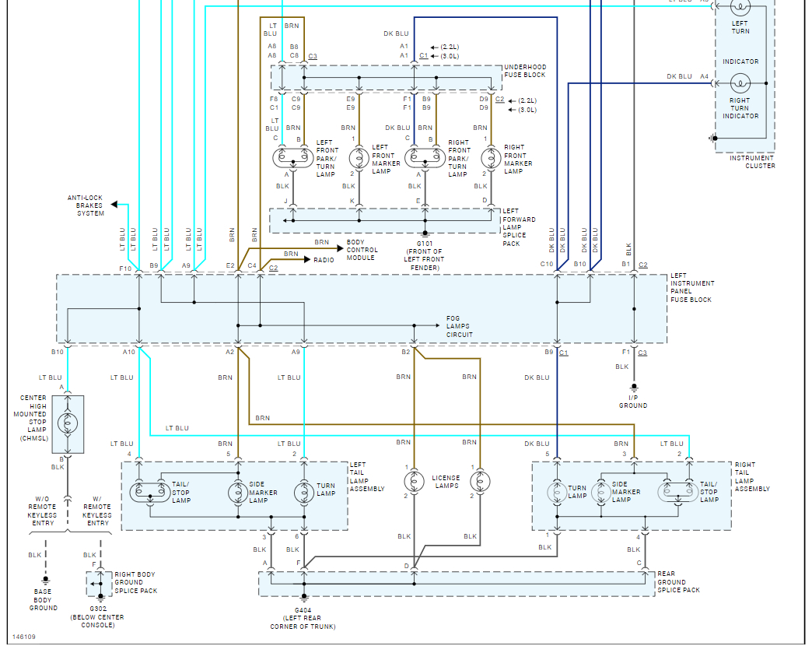Click the 'RIGHT FRONT MARKER LAMP' label
This screenshot has height=653, width=812.
[518, 159]
